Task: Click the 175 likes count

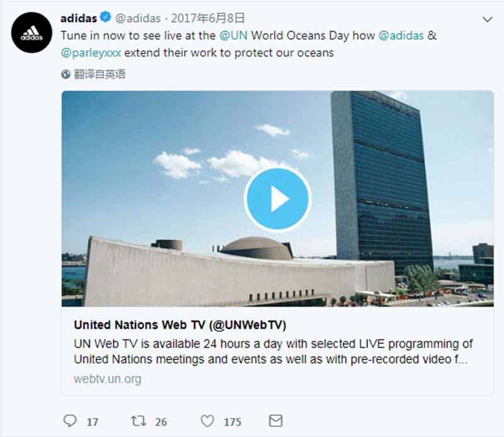Action: tap(232, 422)
